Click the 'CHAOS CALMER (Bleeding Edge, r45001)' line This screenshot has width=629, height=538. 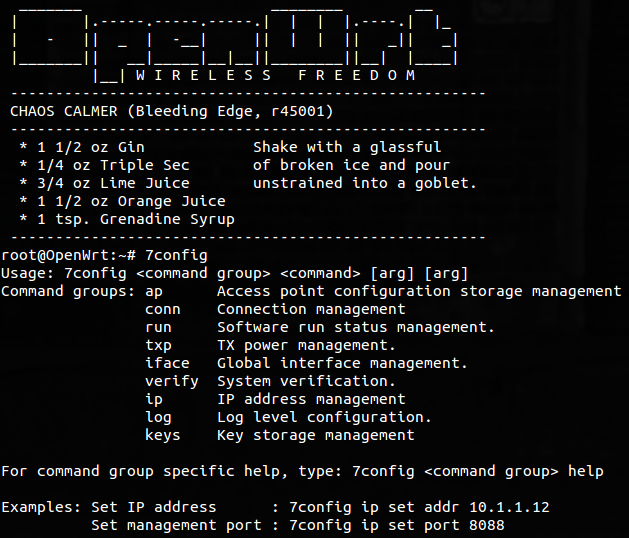[x=172, y=111]
